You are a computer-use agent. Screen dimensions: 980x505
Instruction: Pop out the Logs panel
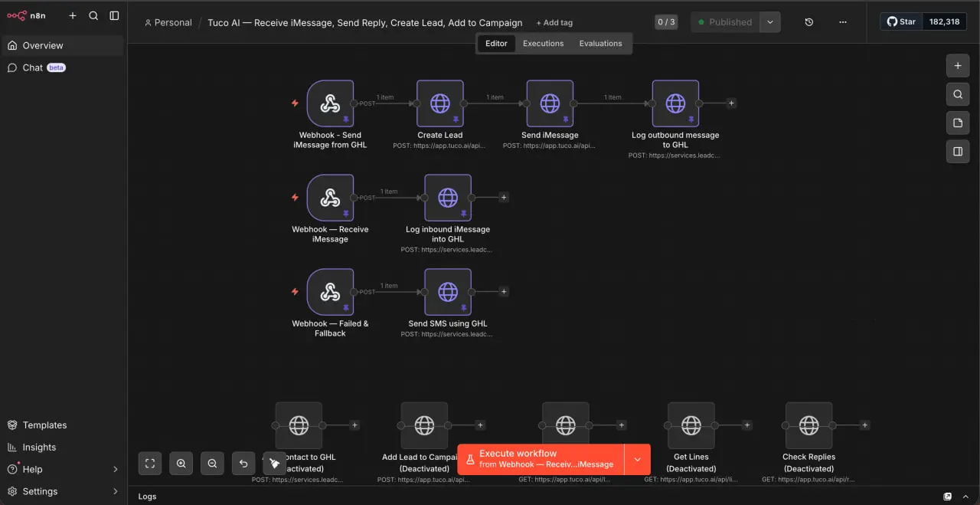pyautogui.click(x=948, y=497)
